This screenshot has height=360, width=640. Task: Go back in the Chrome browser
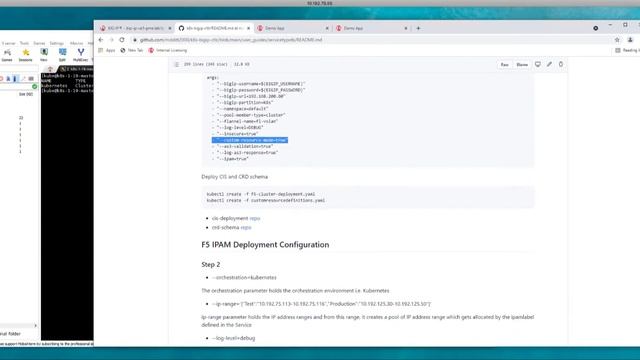click(x=101, y=40)
